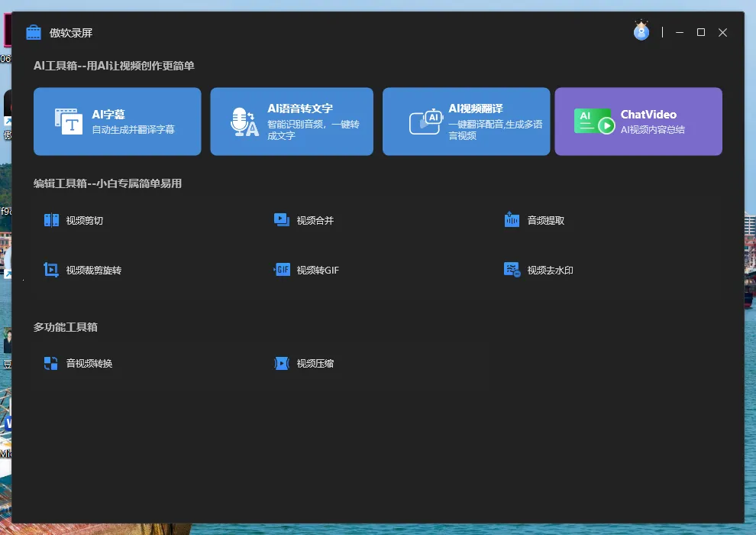Click the 音频提取 audio extract icon
Viewport: 756px width, 535px height.
(x=512, y=219)
